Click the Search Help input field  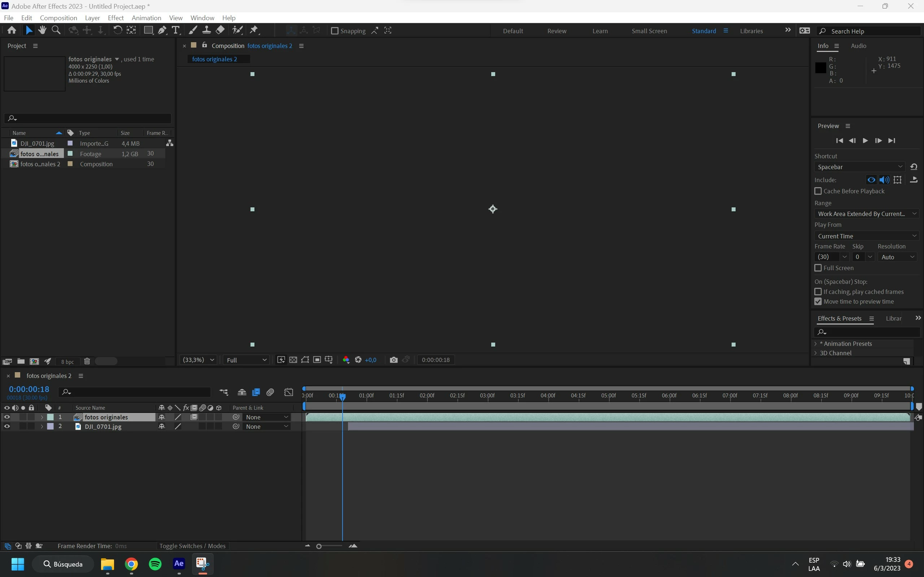(x=872, y=31)
